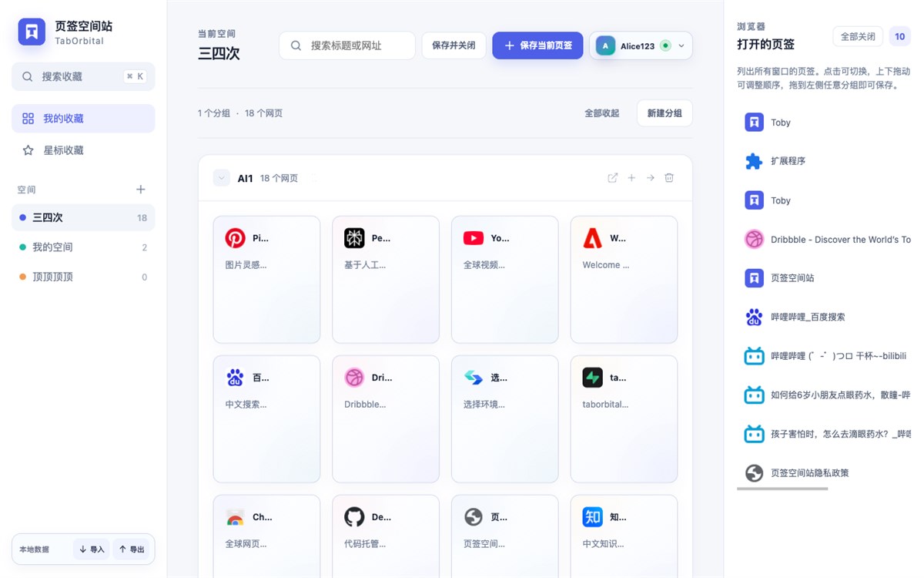
Task: Click the arrow move icon in AI1 header
Action: pos(651,178)
